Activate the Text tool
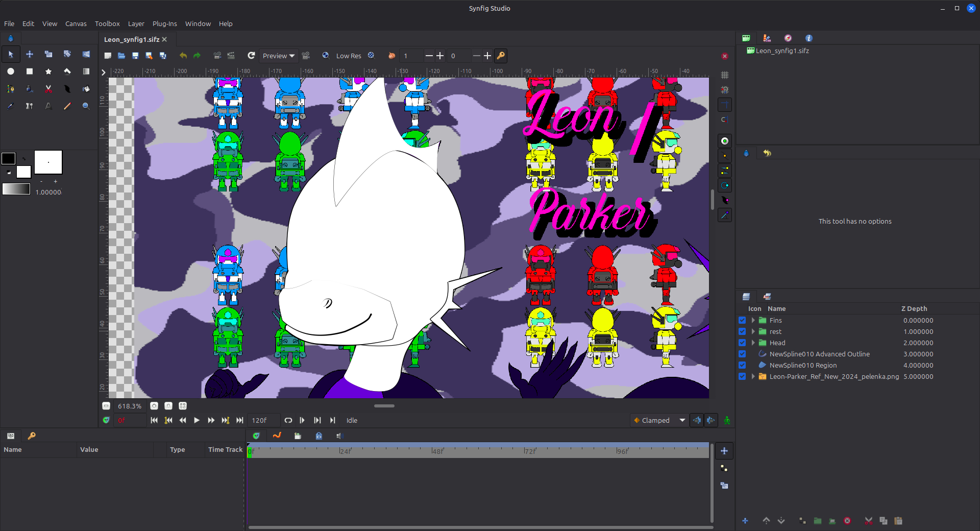 tap(48, 106)
